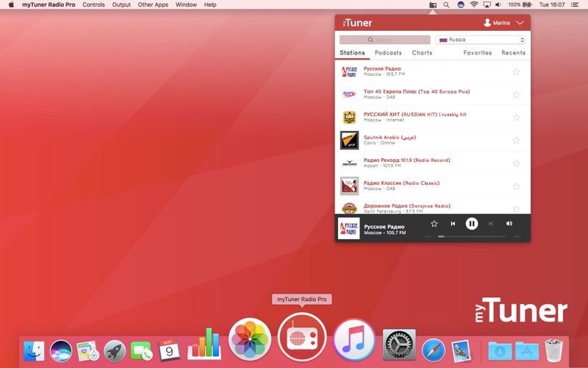Screen dimensions: 588x368
Task: Open the player volume control
Action: click(x=509, y=224)
